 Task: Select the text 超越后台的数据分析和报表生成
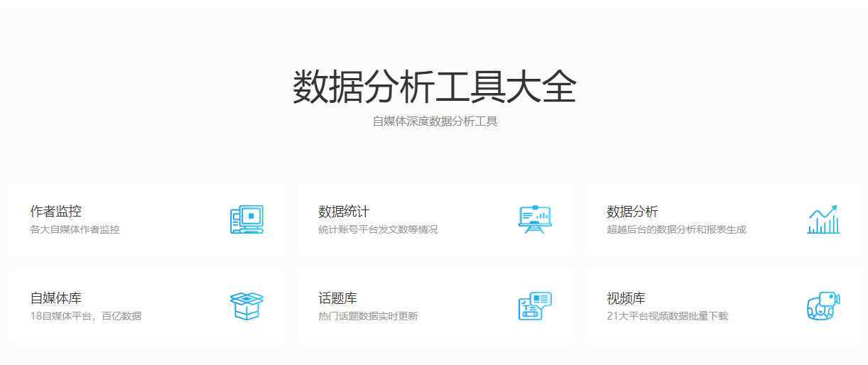click(x=676, y=229)
